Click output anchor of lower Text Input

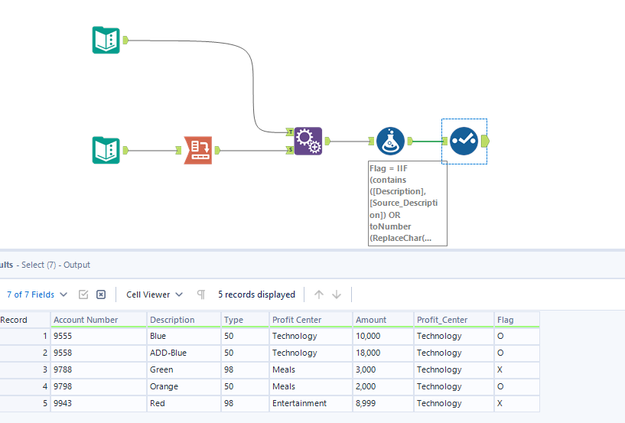click(126, 150)
